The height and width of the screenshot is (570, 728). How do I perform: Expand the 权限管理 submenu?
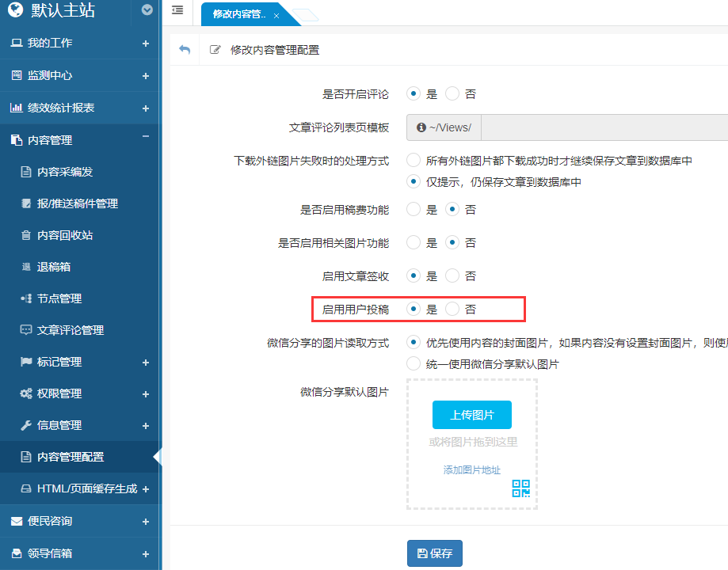pyautogui.click(x=146, y=393)
